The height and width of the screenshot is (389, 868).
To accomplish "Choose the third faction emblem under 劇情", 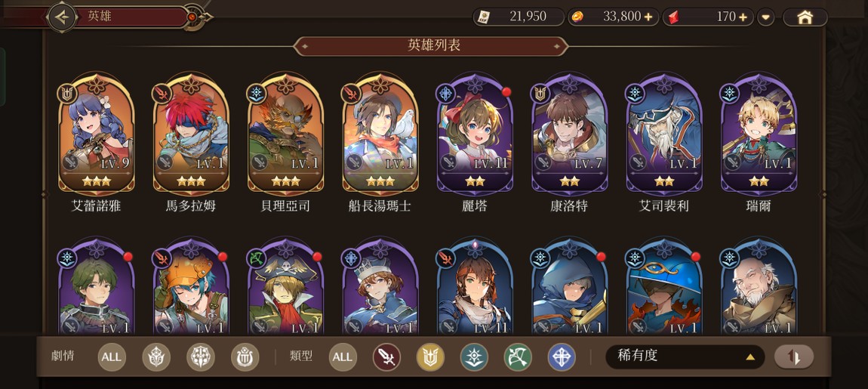I will click(x=245, y=357).
